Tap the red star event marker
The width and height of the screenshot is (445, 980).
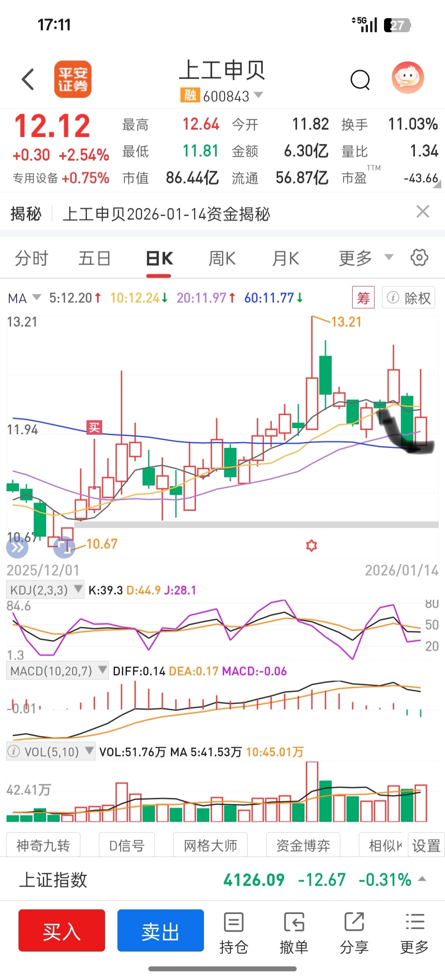point(311,546)
